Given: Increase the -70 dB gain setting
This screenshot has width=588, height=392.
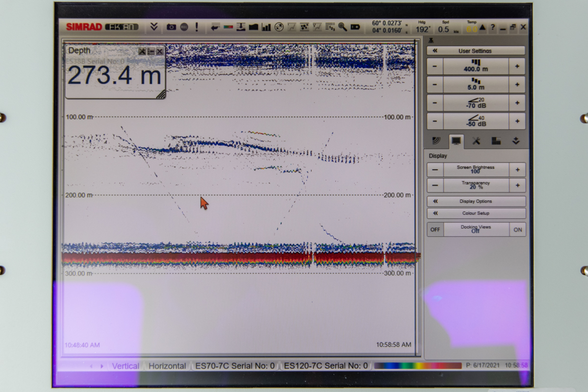Looking at the screenshot, I should [x=517, y=103].
